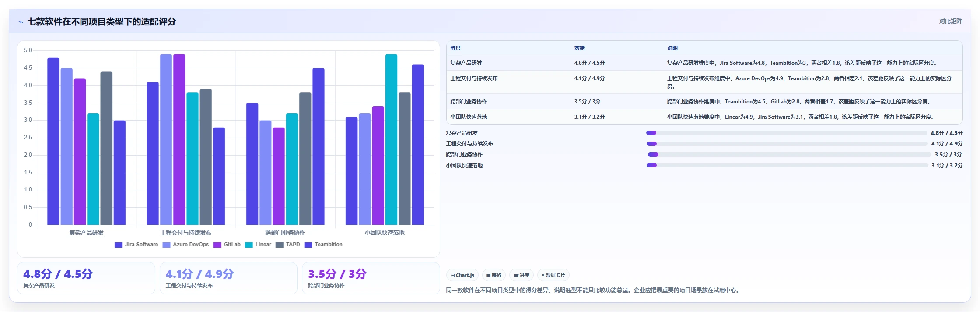Screen dimensions: 980x312
Task: Toggle the Azure DevOps legend entry
Action: point(185,245)
